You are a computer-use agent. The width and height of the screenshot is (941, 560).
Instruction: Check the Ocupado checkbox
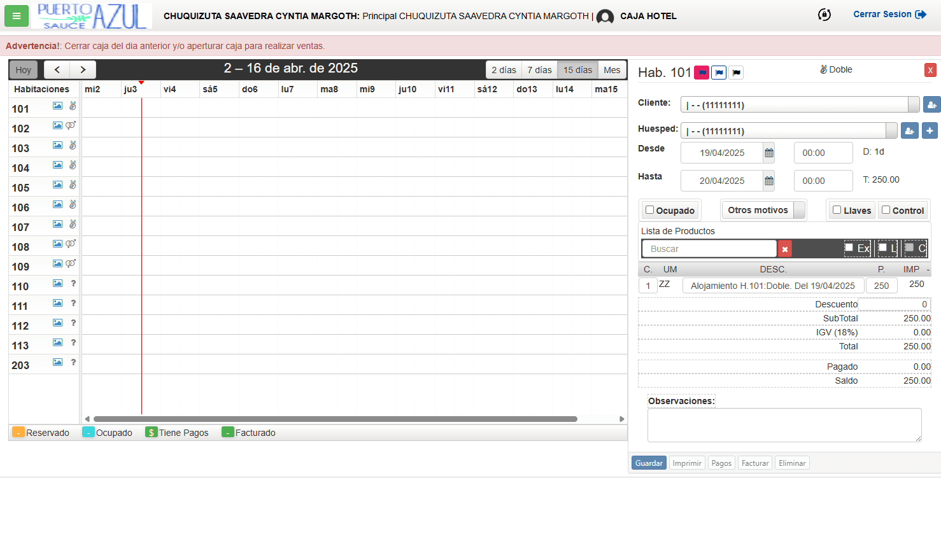(x=649, y=210)
